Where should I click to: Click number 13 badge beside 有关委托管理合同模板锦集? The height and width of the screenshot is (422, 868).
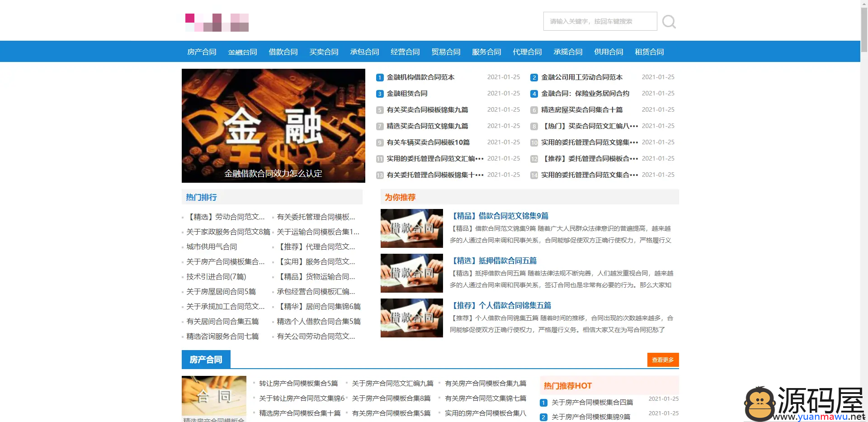pos(380,175)
